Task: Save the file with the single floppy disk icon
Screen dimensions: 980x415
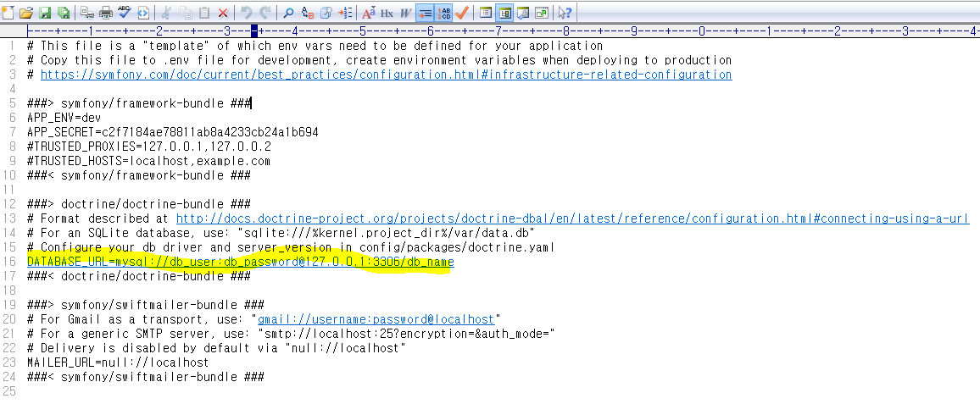Action: tap(43, 13)
